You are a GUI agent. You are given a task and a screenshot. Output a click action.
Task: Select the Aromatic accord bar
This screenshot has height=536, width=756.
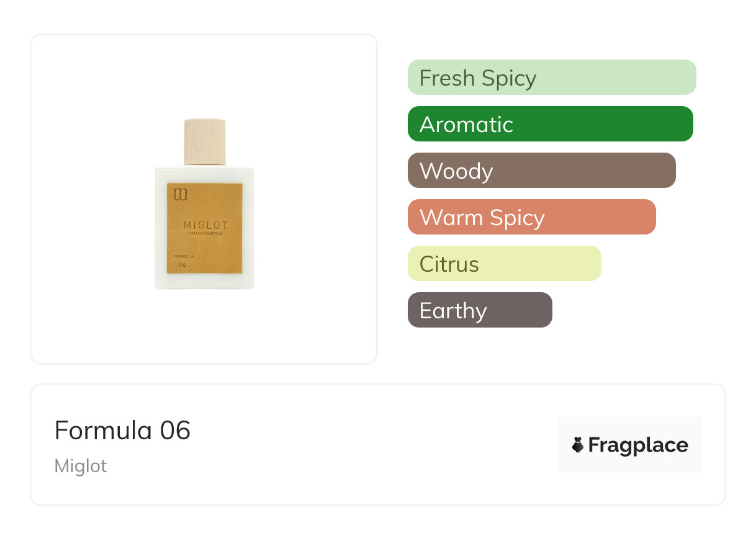550,124
